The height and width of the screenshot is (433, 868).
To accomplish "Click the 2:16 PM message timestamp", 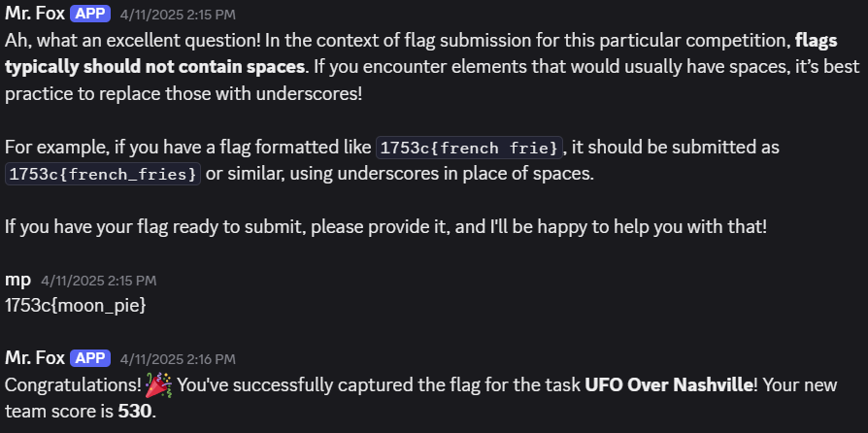I will point(178,359).
